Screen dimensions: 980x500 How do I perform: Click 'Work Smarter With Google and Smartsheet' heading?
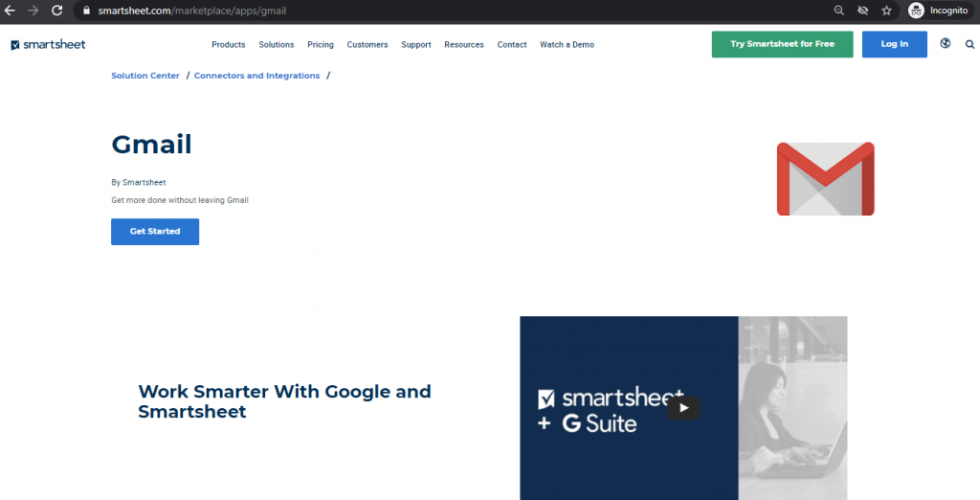(x=284, y=401)
